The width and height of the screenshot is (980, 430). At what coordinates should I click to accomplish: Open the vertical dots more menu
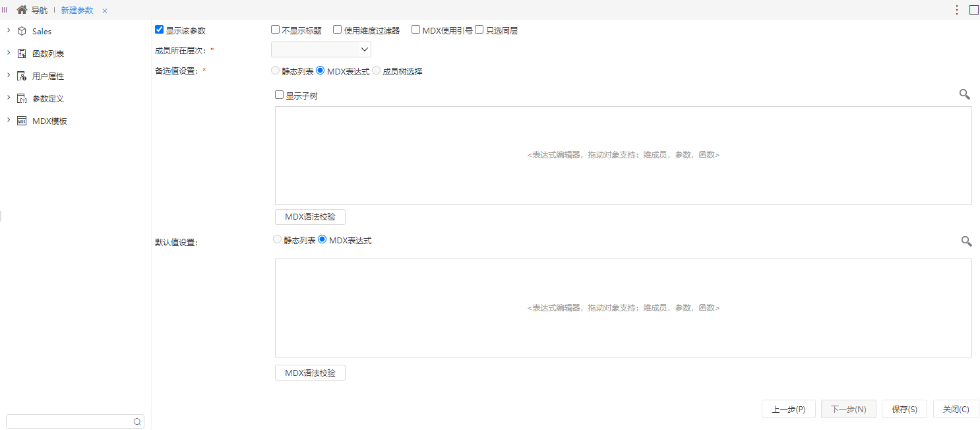click(957, 10)
